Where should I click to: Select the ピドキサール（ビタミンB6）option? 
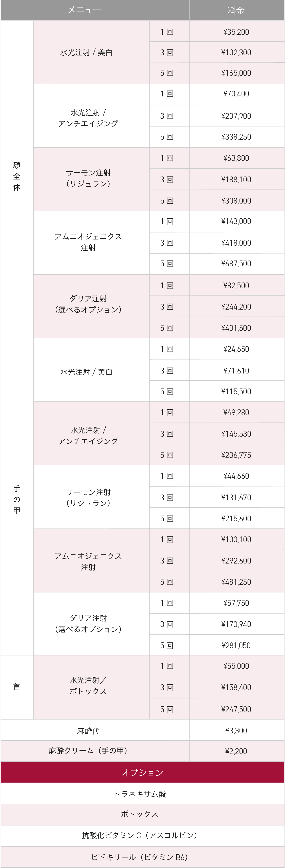(142, 857)
